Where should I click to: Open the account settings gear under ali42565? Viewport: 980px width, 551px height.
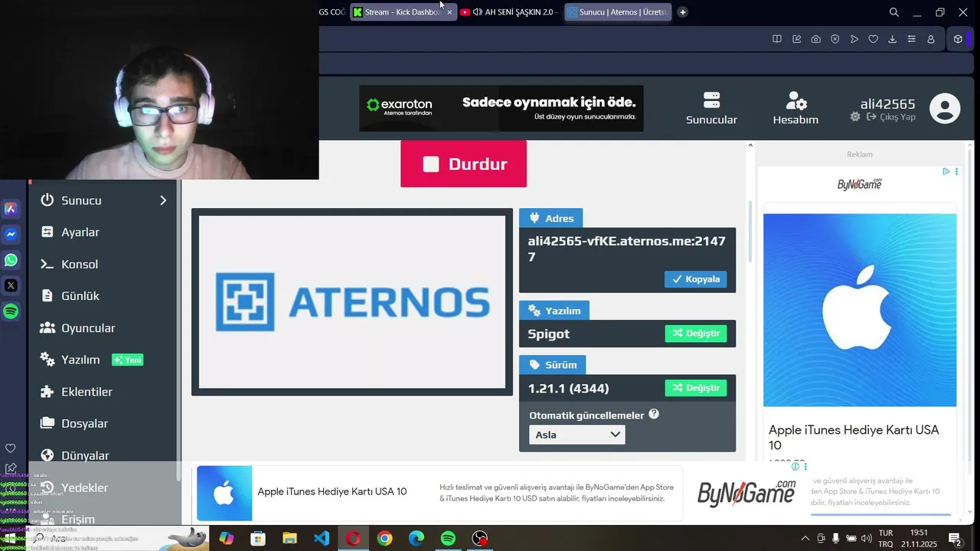point(855,117)
